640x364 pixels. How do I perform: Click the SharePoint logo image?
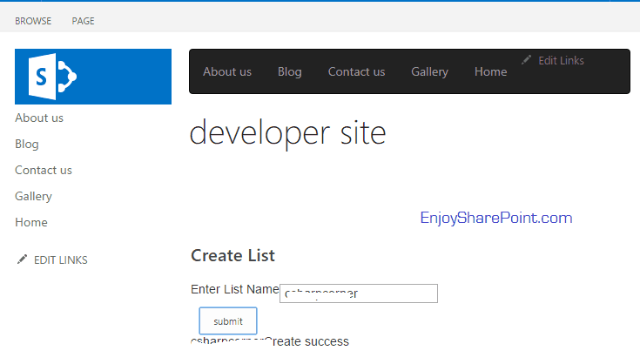click(92, 77)
